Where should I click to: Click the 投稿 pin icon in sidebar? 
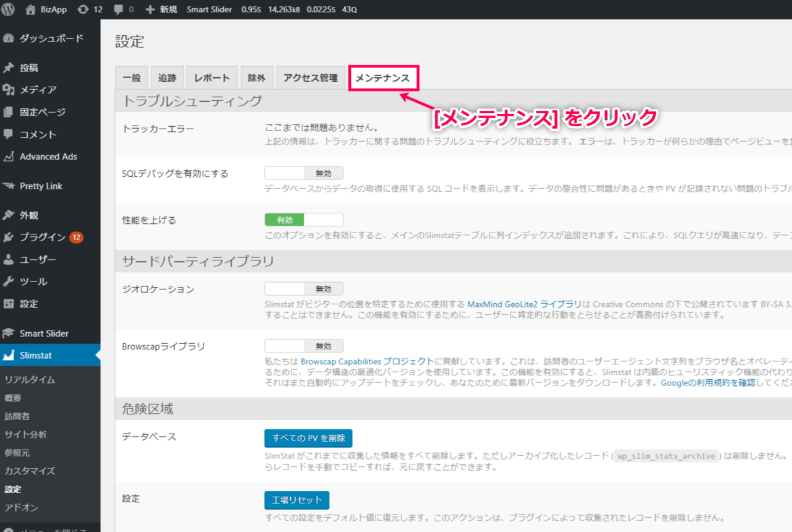(9, 68)
